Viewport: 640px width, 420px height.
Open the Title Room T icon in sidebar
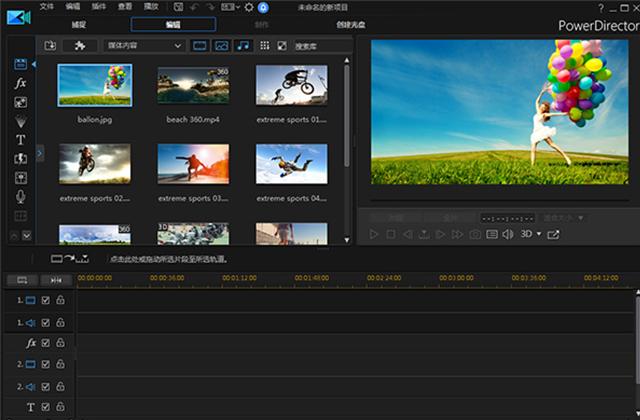click(x=20, y=140)
